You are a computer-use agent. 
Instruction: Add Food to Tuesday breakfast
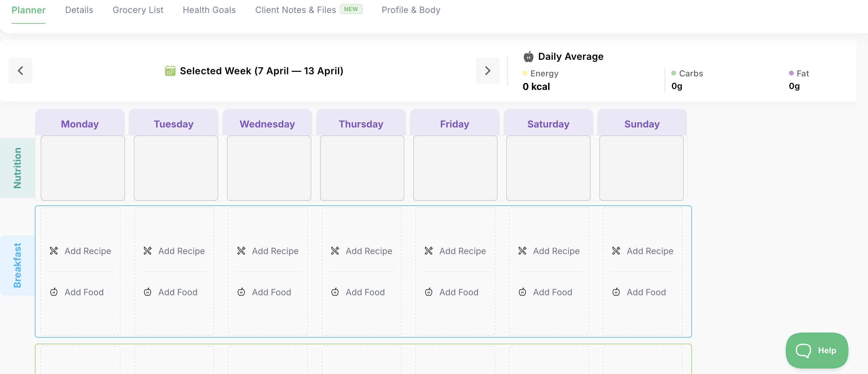[x=178, y=292]
